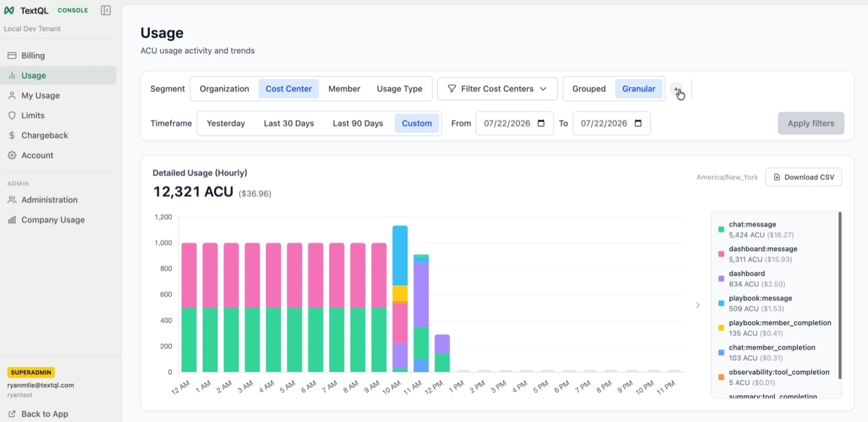Click chat:member_completion blue legend swatch
This screenshot has height=422, width=868.
(721, 353)
